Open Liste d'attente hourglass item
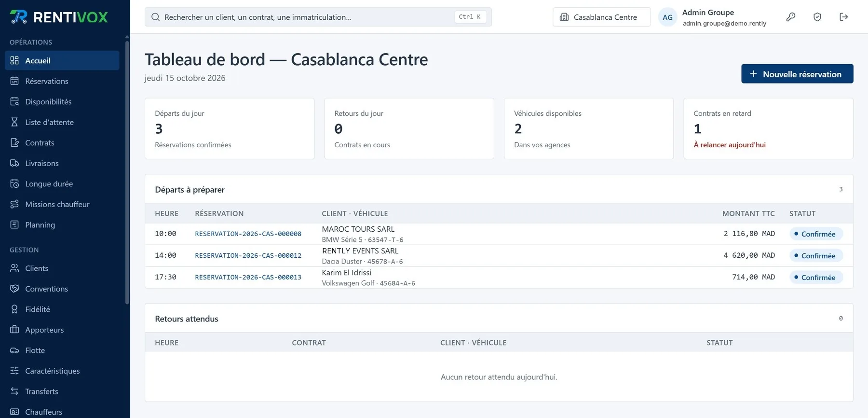Viewport: 868px width, 418px height. [x=62, y=122]
